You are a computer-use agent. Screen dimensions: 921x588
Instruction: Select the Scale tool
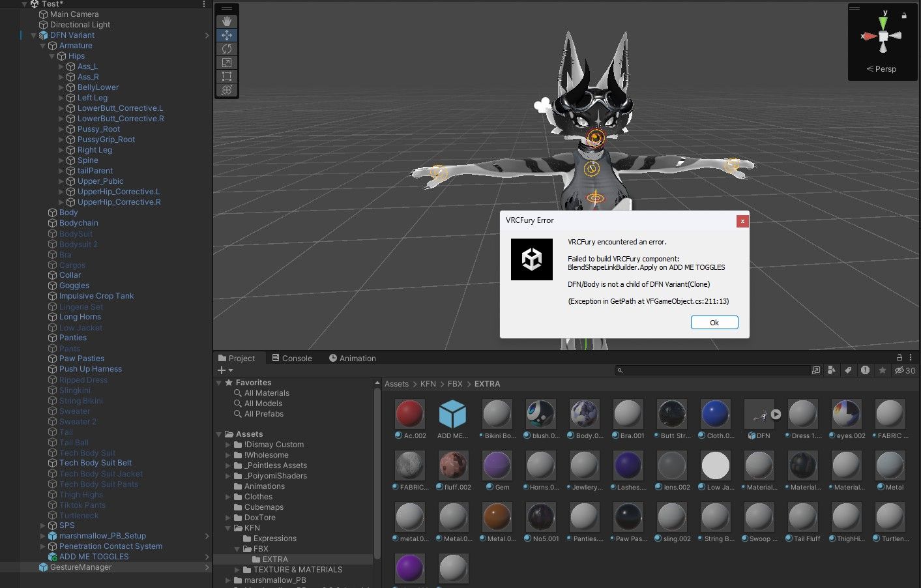point(227,63)
